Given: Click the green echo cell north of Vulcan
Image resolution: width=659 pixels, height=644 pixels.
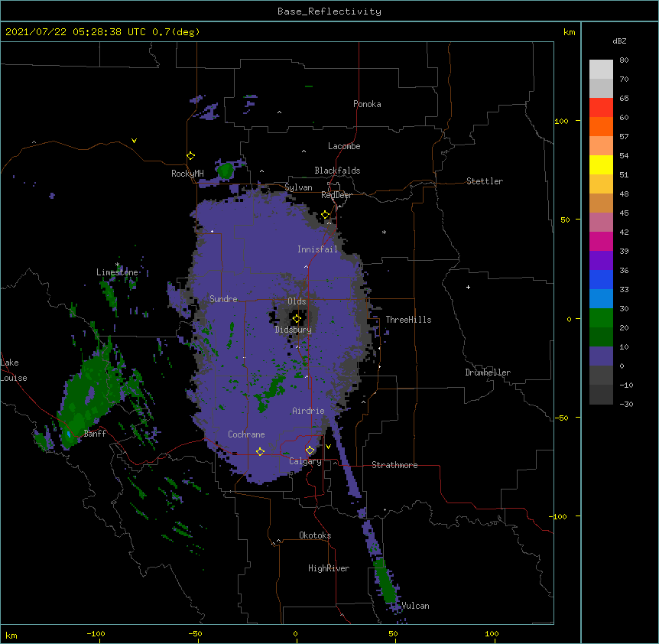Looking at the screenshot, I should coord(385,581).
